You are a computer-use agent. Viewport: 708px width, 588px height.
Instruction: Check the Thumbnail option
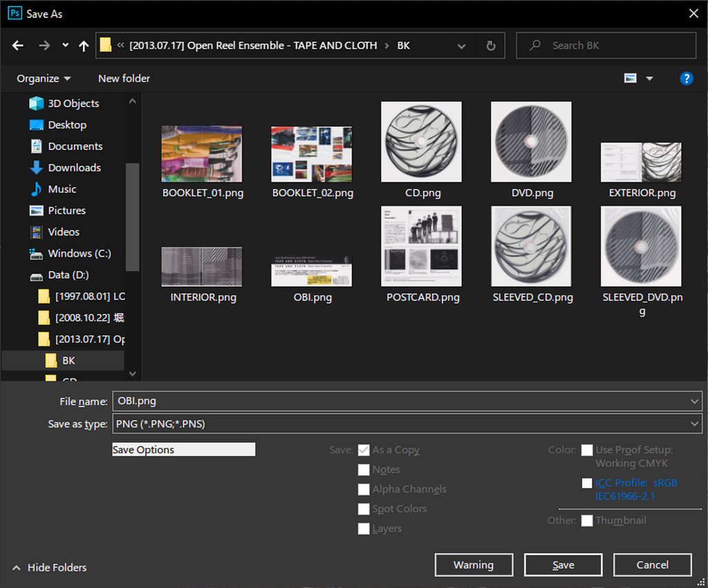point(587,520)
